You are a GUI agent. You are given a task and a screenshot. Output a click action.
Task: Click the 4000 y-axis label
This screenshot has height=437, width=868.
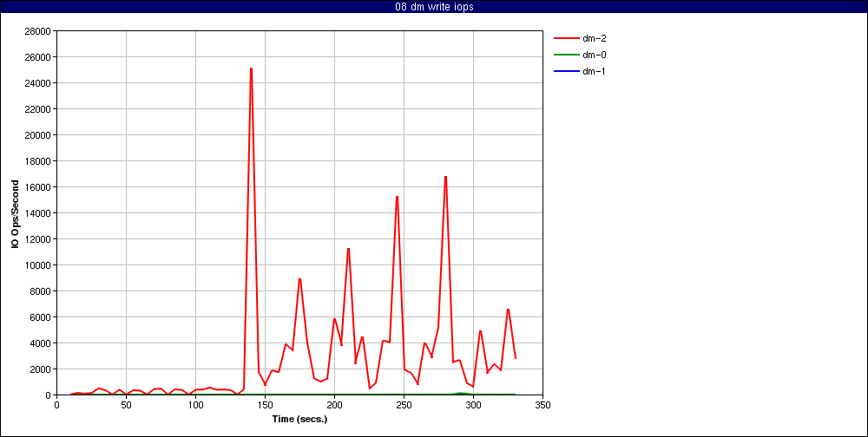click(x=41, y=343)
